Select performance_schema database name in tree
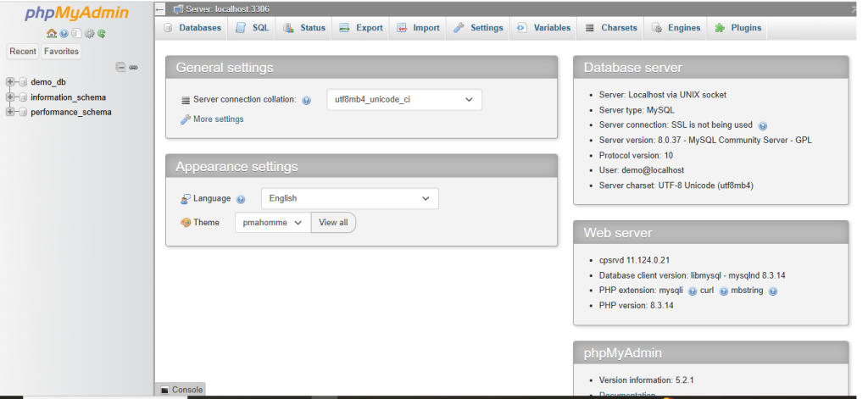Image resolution: width=868 pixels, height=399 pixels. (x=71, y=113)
